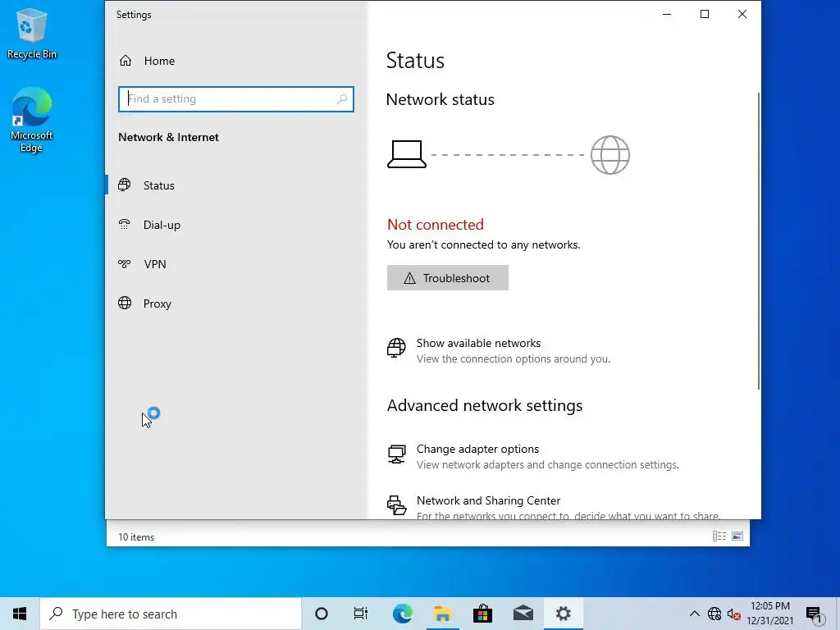
Task: Click the globe icon in the network diagram
Action: point(610,155)
